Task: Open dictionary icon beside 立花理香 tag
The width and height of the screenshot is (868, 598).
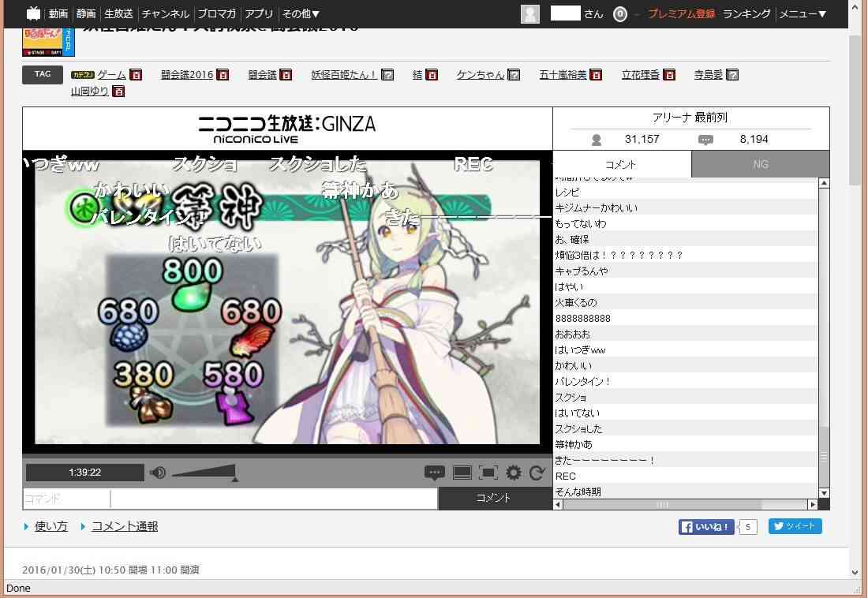Action: coord(668,75)
